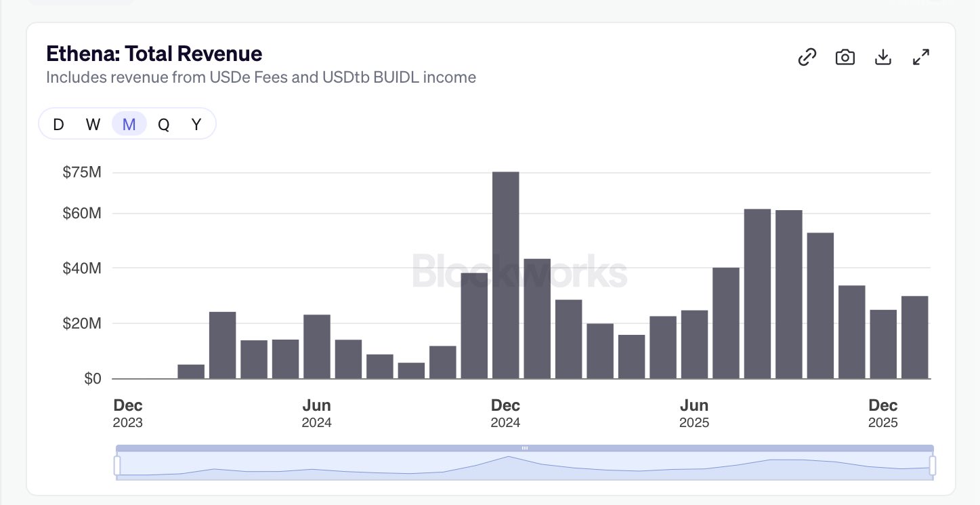Screen dimensions: 980x505
Task: Switch chart granularity to Weekly (W)
Action: [93, 125]
